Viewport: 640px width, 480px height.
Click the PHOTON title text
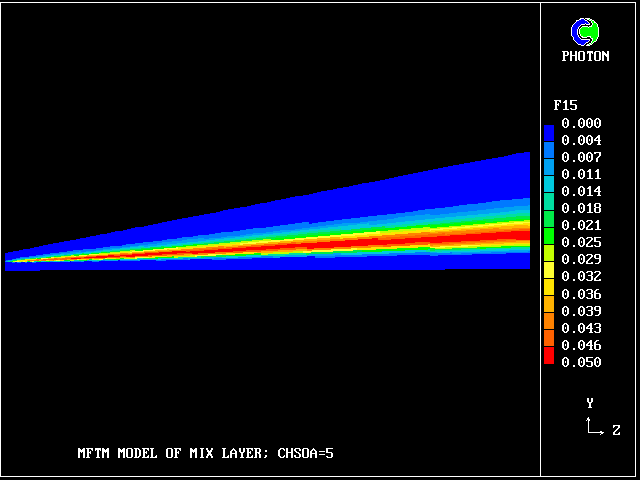click(585, 57)
